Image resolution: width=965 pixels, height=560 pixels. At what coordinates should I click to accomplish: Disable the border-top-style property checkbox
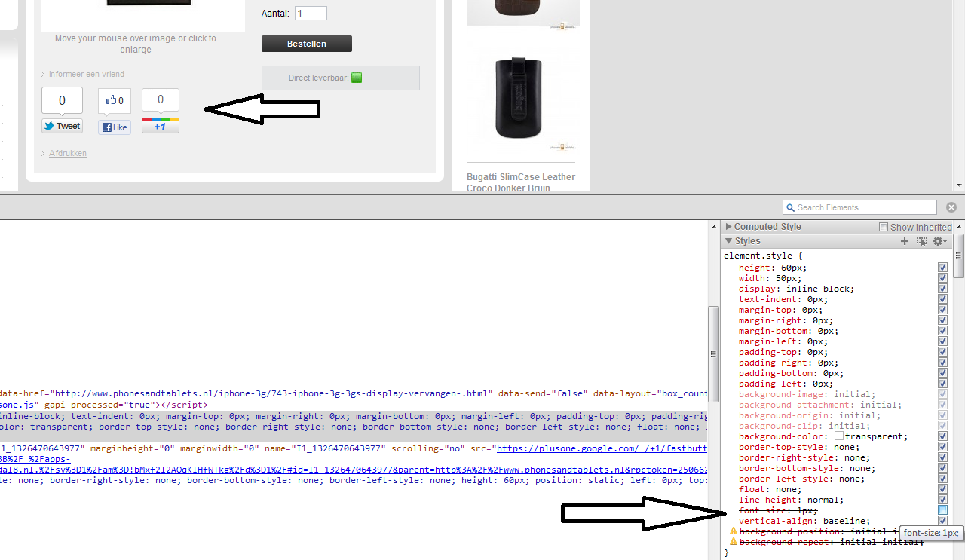point(942,447)
